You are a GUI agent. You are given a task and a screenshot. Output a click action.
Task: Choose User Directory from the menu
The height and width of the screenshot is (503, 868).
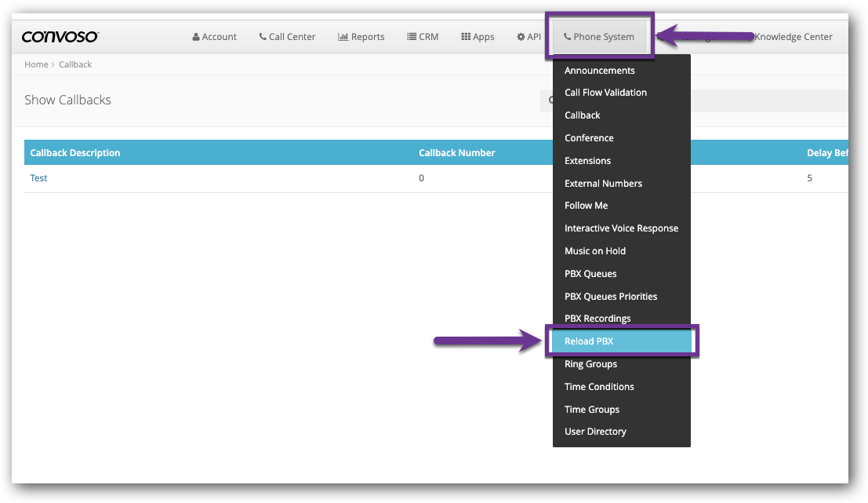[595, 431]
